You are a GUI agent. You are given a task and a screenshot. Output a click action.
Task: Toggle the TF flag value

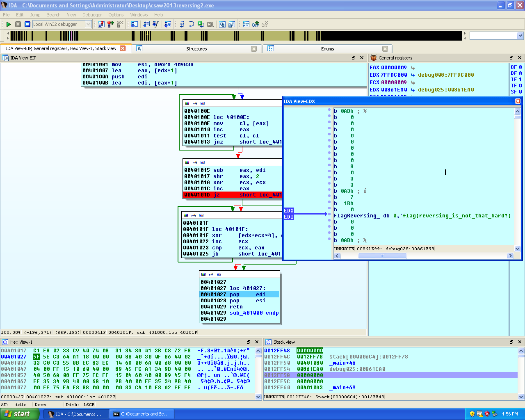(x=520, y=86)
